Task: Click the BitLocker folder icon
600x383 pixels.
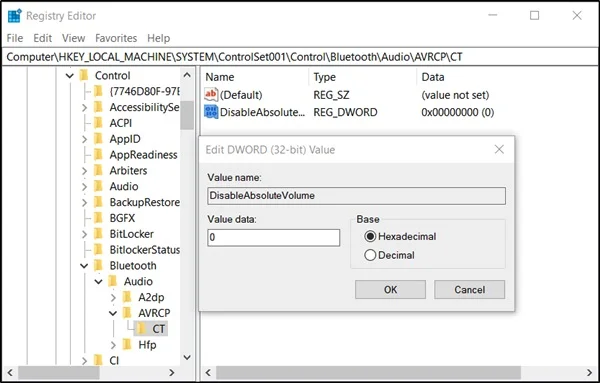Action: [98, 234]
